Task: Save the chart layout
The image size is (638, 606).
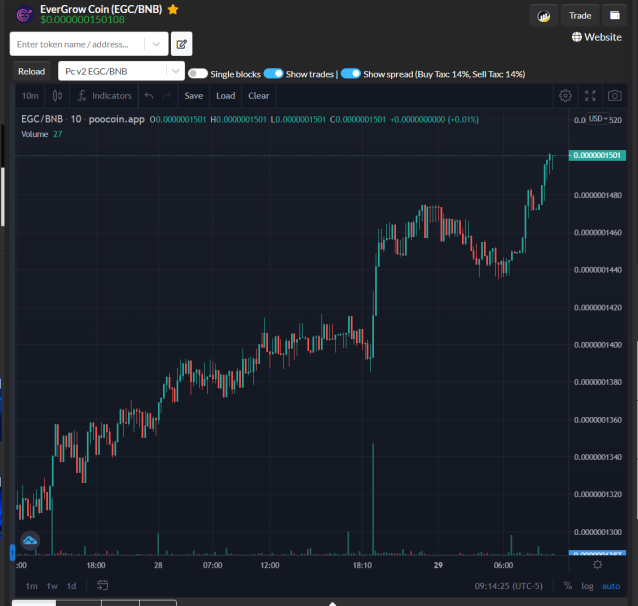Action: tap(193, 96)
